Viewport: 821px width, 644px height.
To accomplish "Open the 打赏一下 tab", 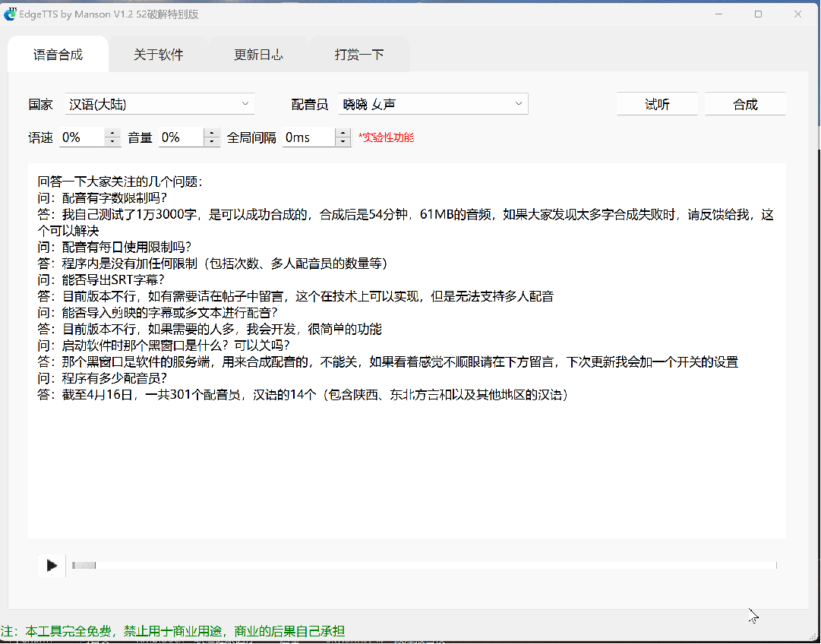I will click(359, 55).
